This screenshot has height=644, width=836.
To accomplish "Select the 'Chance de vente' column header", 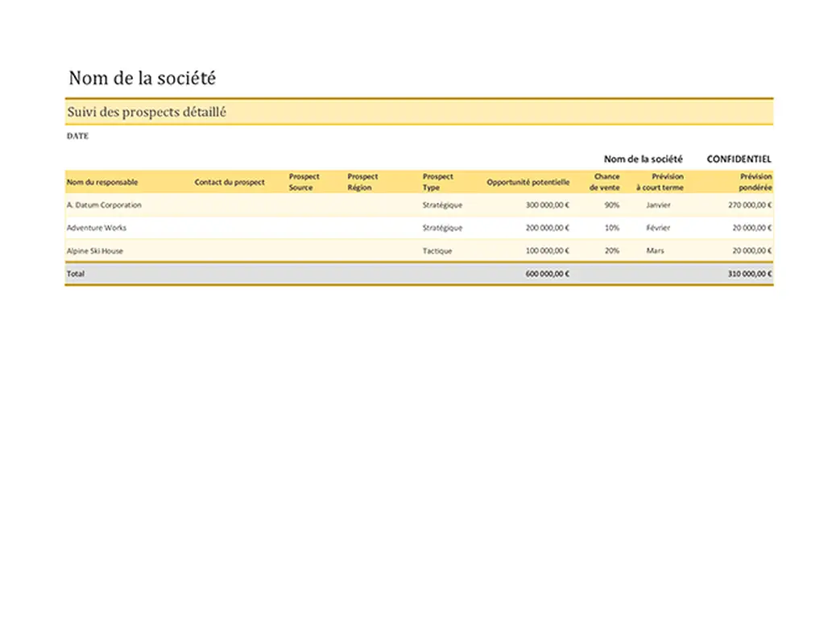I will 606,182.
